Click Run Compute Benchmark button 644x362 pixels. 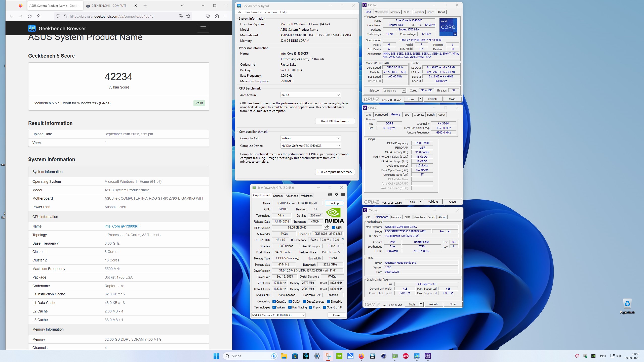click(x=335, y=172)
